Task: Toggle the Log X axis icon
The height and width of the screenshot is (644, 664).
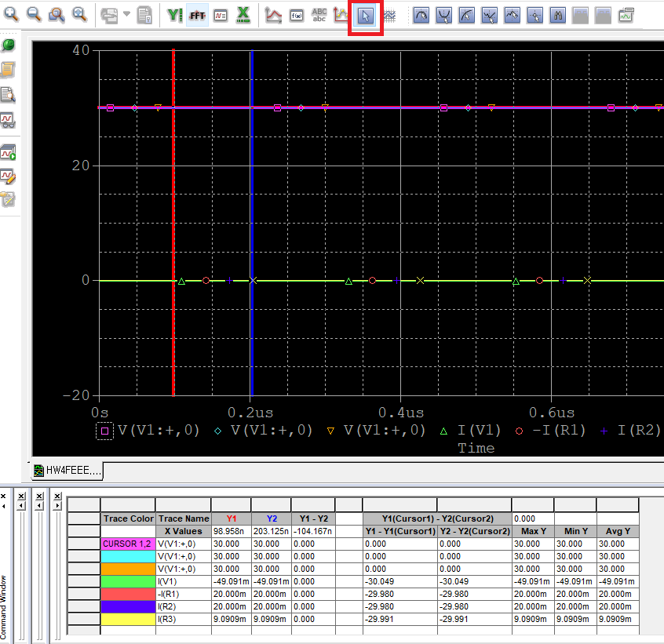Action: click(243, 15)
